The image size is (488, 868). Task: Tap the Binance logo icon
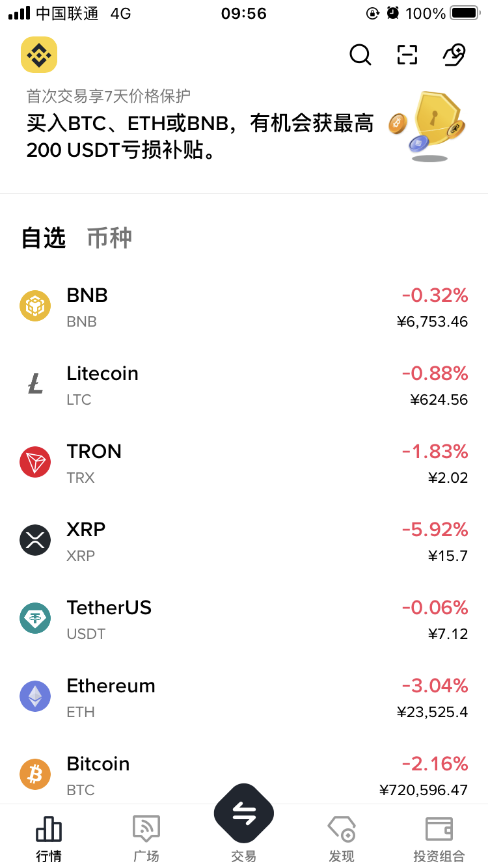(39, 55)
